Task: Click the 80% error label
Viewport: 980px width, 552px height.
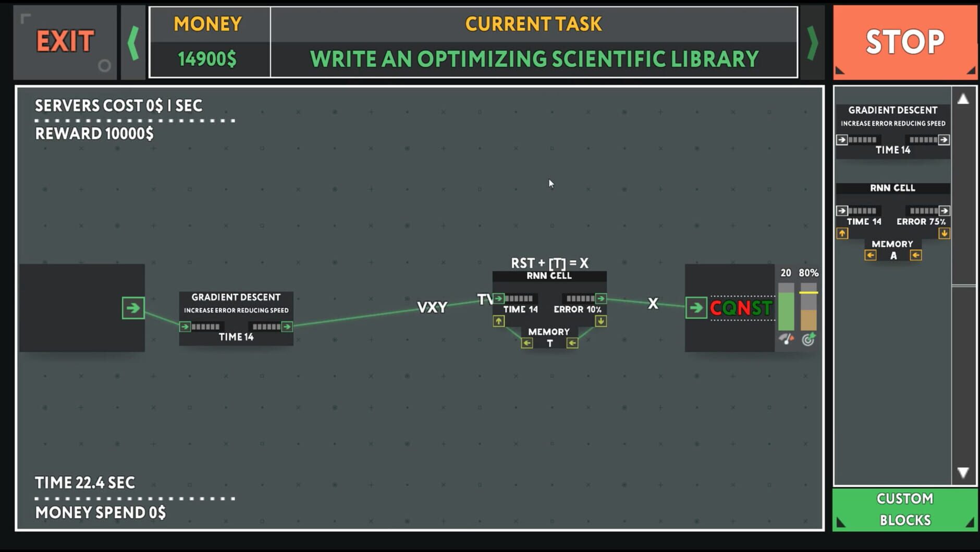Action: click(808, 273)
